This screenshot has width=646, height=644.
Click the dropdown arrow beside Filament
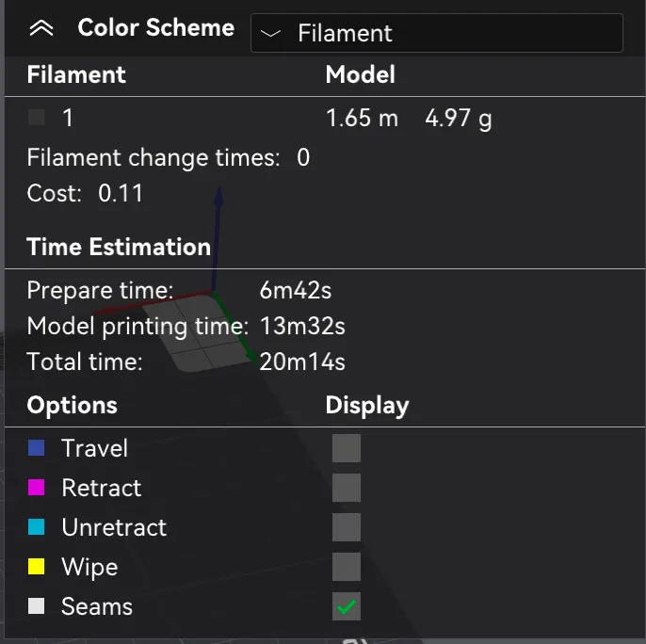click(x=270, y=33)
